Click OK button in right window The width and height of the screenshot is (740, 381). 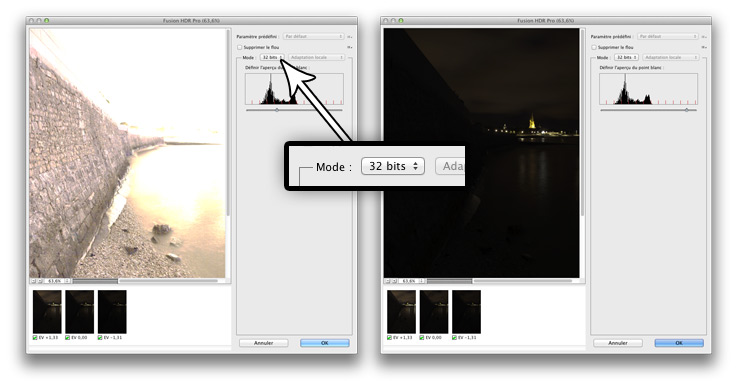[679, 343]
